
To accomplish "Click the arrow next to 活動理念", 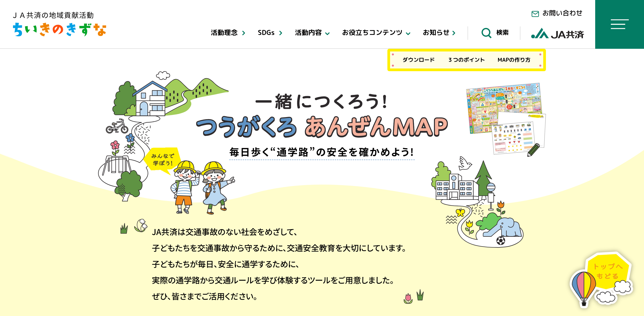I will tap(243, 33).
